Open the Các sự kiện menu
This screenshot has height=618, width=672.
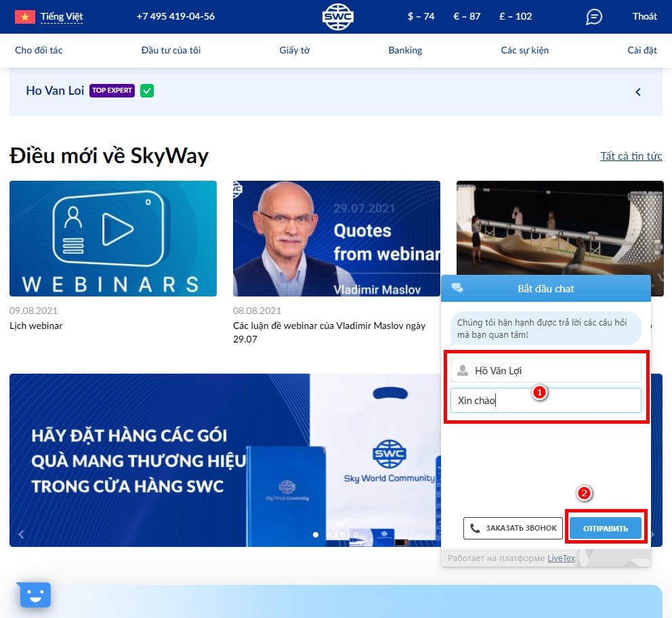coord(524,51)
